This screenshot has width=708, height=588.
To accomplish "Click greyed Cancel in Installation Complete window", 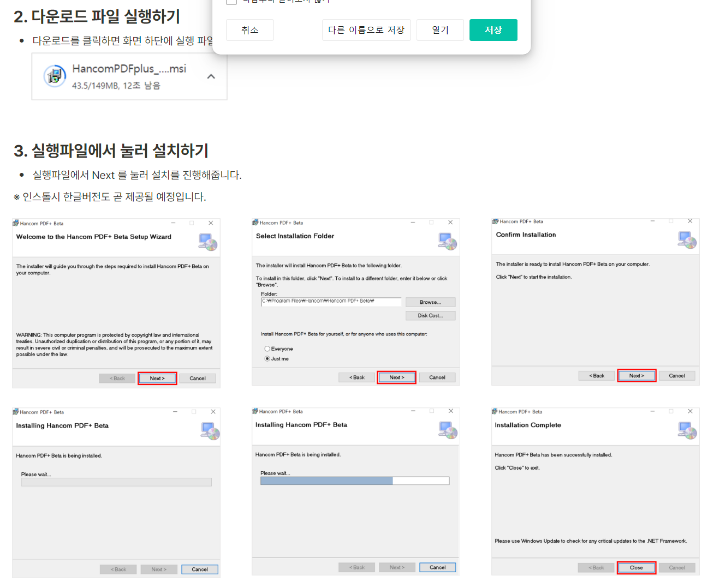I will [677, 568].
